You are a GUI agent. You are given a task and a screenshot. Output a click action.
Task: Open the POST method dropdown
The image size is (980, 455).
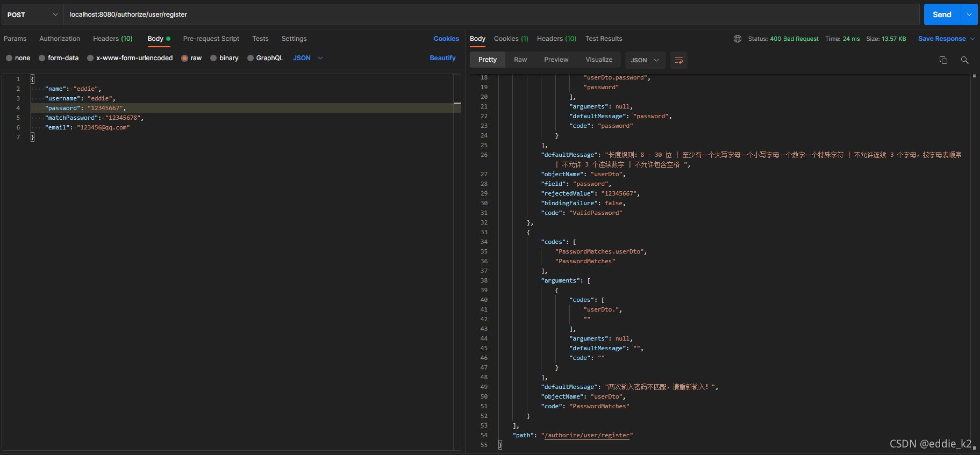(32, 15)
